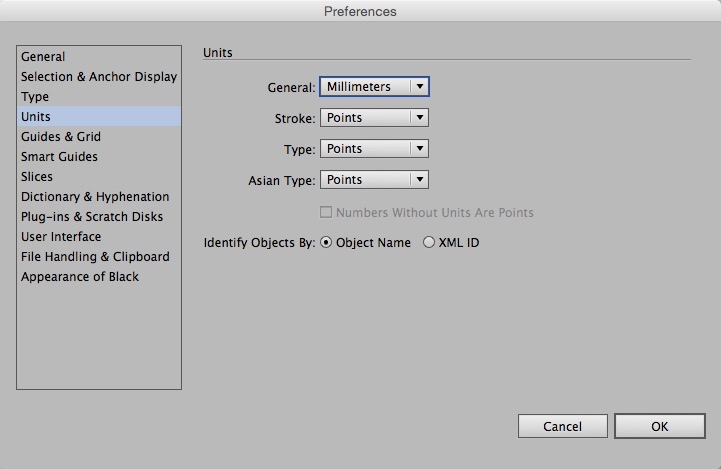Screen dimensions: 721x469
Task: Select Plug-ins & Scratch Disks section
Action: pos(92,217)
